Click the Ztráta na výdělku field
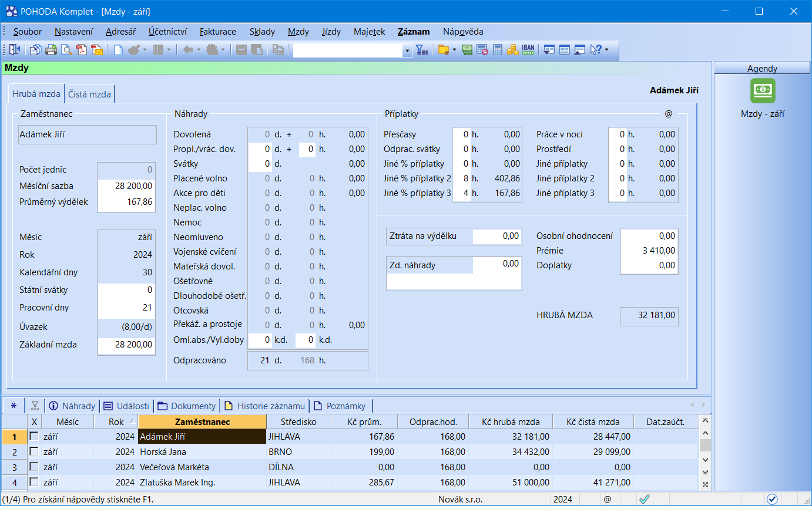812x506 pixels. (x=497, y=236)
